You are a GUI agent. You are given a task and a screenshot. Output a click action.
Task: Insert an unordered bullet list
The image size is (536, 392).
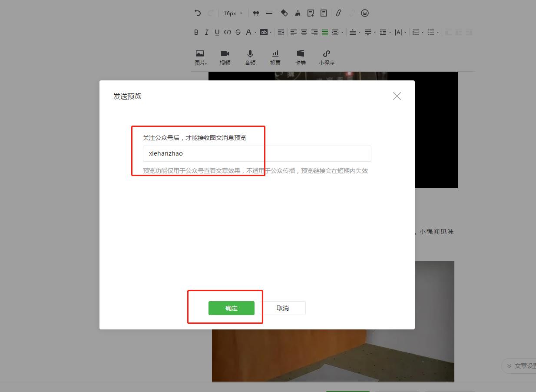coord(431,32)
